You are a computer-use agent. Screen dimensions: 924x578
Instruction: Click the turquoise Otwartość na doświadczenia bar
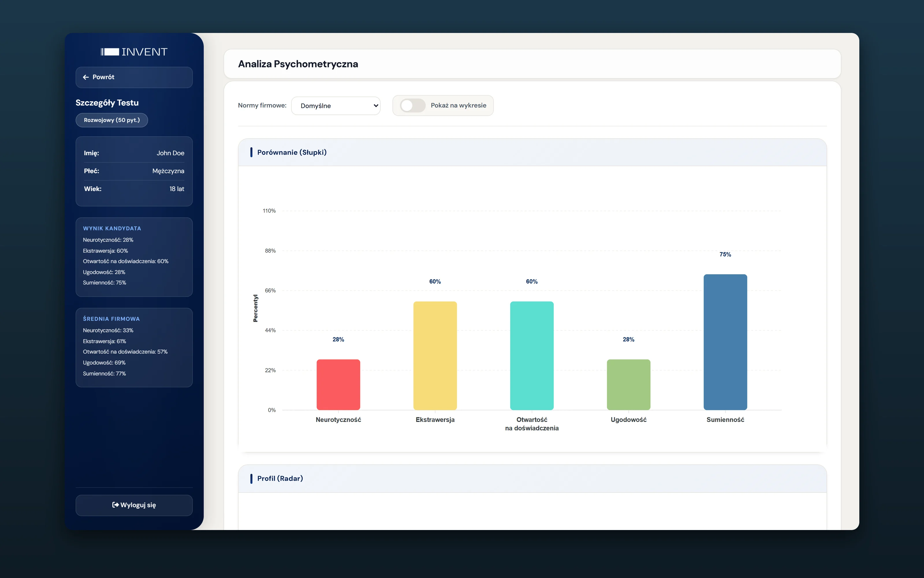532,355
